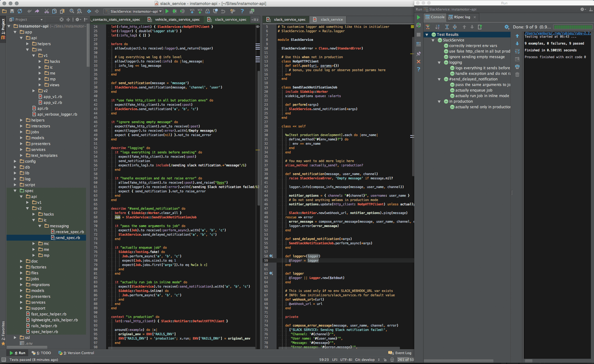Open the 9: Version Control tool window

(76, 353)
